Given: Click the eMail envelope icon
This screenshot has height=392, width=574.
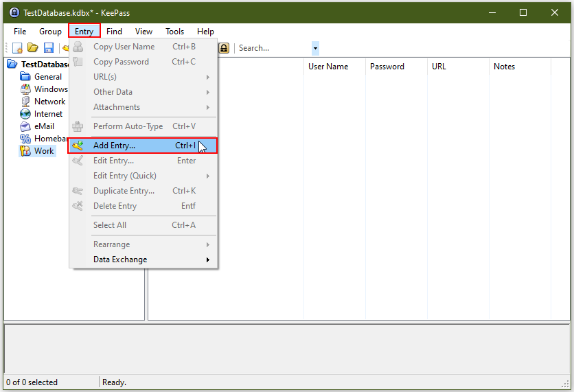Looking at the screenshot, I should [x=25, y=126].
